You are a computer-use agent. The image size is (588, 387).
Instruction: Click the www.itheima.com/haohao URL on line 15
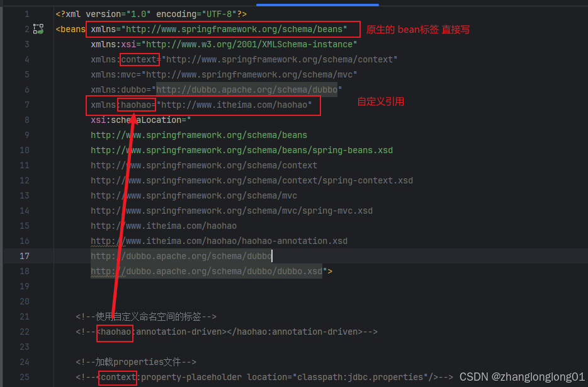(x=164, y=226)
